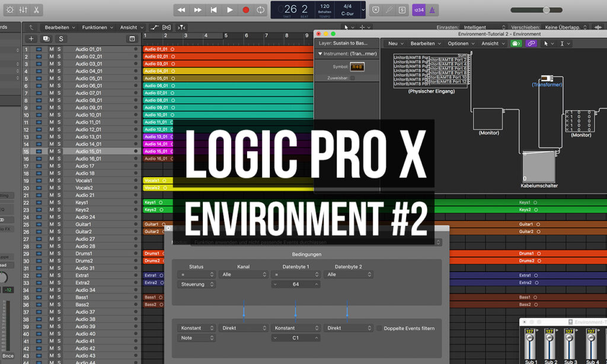Go to beginning with the transport button
Viewport: 607px width, 364px height.
(x=213, y=10)
